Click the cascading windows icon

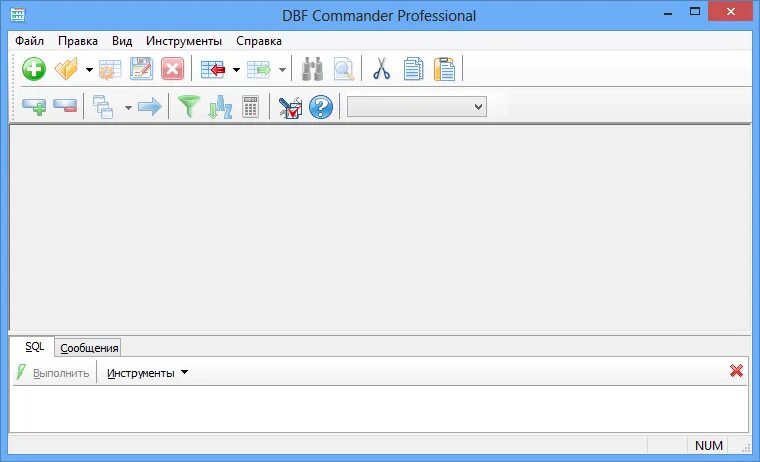click(x=103, y=107)
